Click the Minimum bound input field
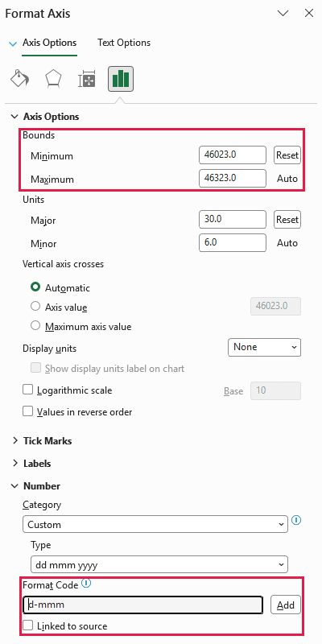Image resolution: width=322 pixels, height=644 pixels. (x=233, y=155)
